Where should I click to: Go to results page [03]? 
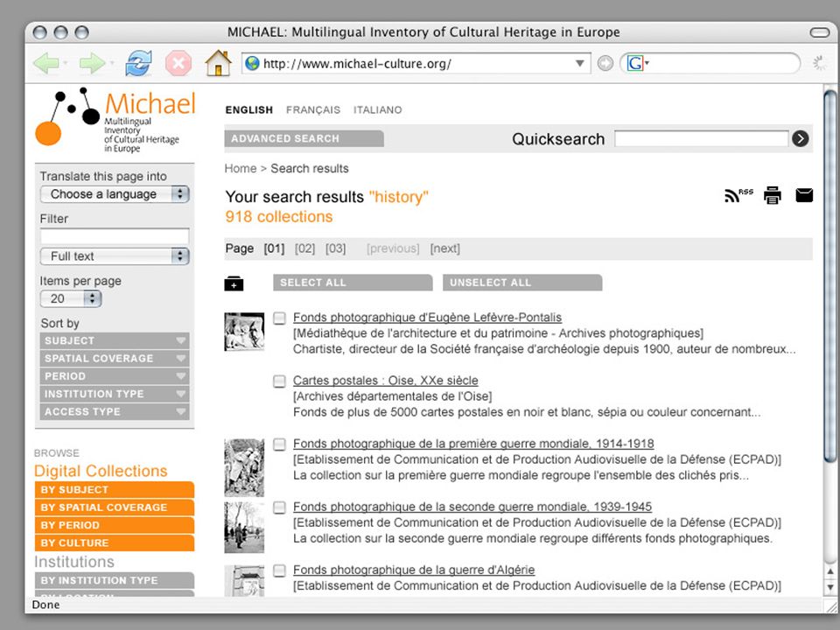tap(336, 248)
